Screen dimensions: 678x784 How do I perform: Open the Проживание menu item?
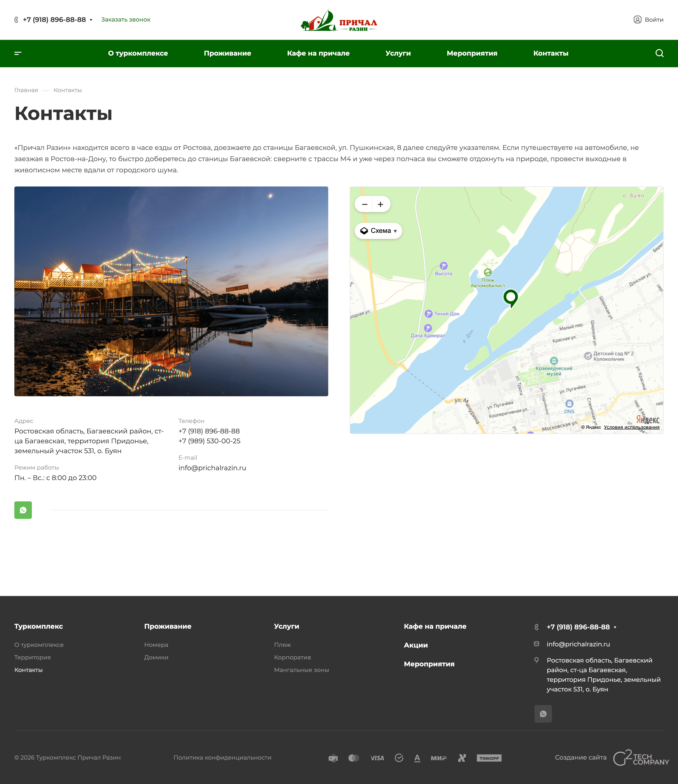[x=227, y=53]
